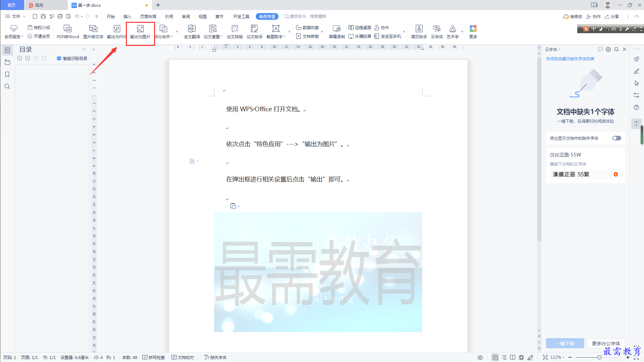The image size is (644, 362).
Task: Switch to the 插入 ribbon tab
Action: (x=127, y=16)
